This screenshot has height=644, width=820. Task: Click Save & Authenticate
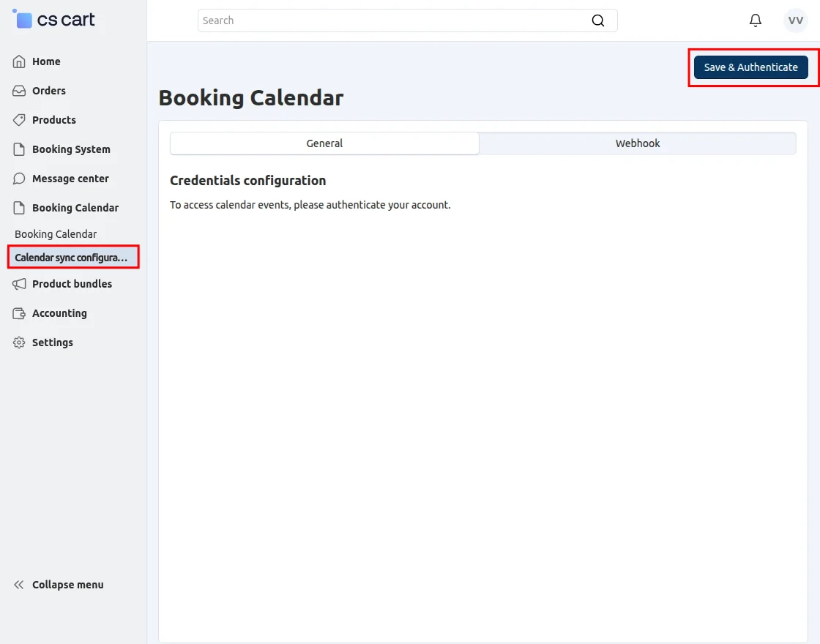[x=751, y=67]
